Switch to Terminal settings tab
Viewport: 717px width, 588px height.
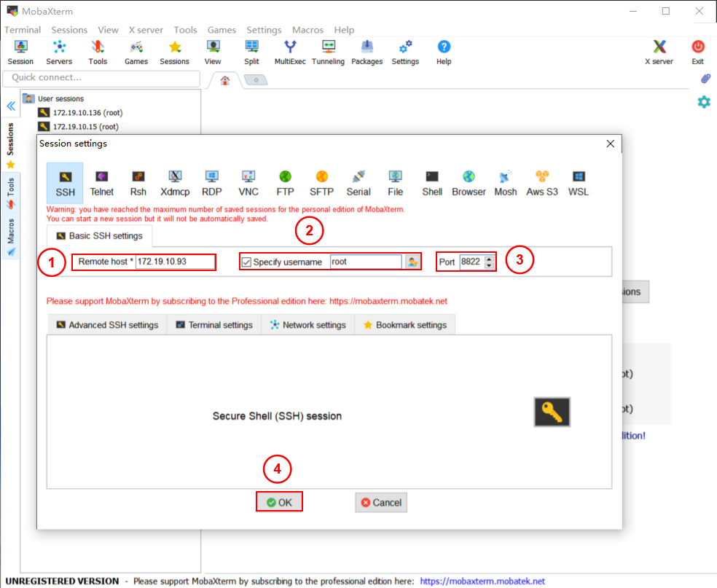click(x=214, y=325)
